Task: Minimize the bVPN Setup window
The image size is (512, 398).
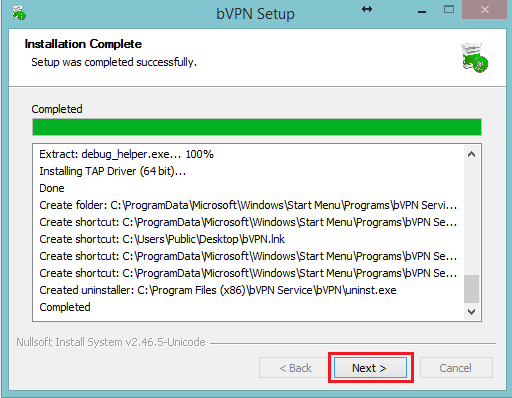Action: tap(422, 12)
